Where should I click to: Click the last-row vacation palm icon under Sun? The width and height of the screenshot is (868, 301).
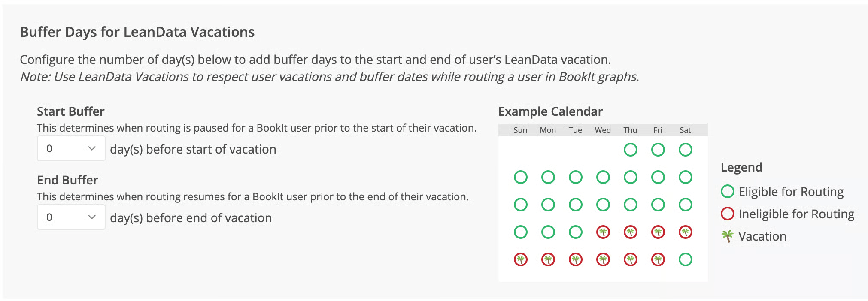tap(520, 259)
